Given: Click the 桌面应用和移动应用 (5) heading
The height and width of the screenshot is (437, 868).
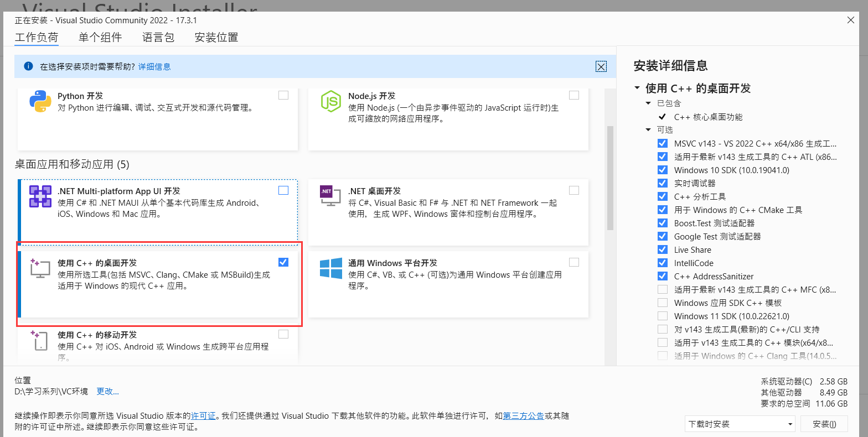Looking at the screenshot, I should pyautogui.click(x=72, y=165).
